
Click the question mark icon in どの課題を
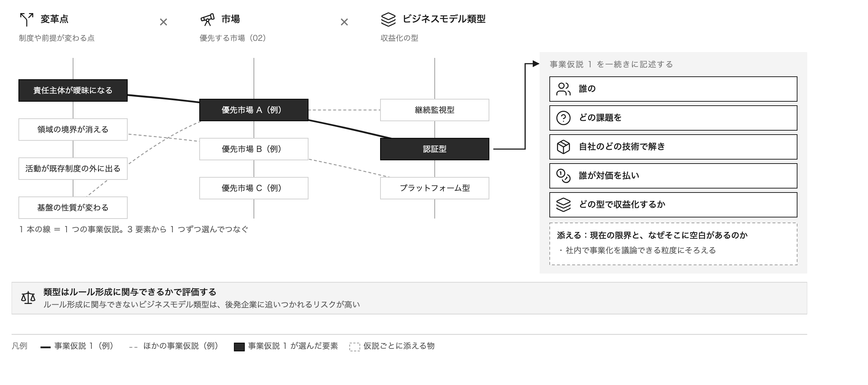click(563, 118)
